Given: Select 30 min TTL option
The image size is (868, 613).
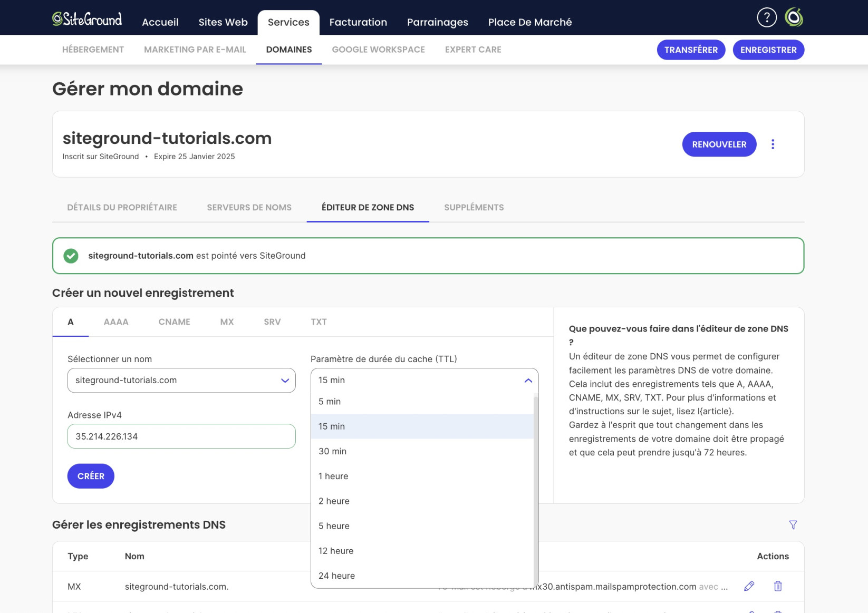Looking at the screenshot, I should coord(422,451).
